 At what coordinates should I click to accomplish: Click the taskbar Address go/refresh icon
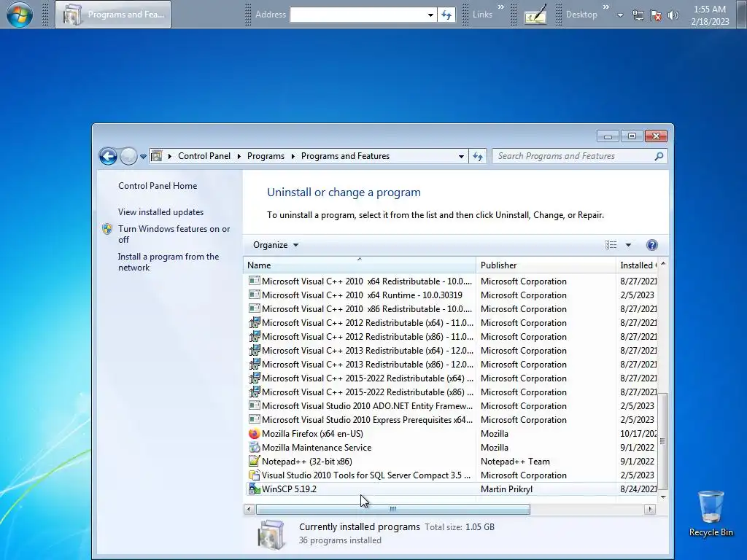[x=446, y=15]
